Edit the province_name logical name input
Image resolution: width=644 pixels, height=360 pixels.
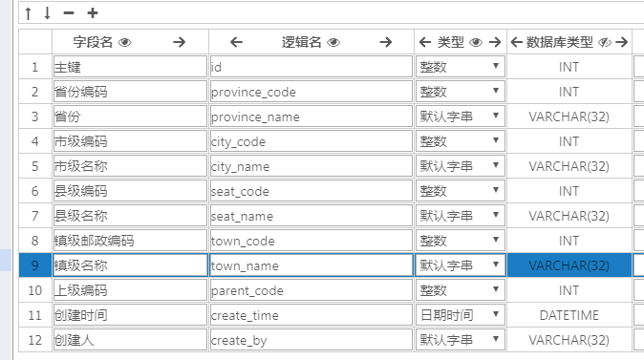(311, 116)
